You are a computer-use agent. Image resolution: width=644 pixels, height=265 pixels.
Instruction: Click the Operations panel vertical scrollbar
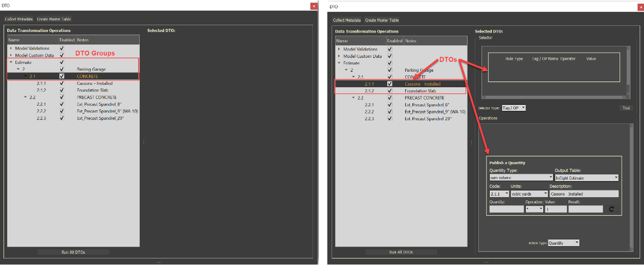pos(632,187)
